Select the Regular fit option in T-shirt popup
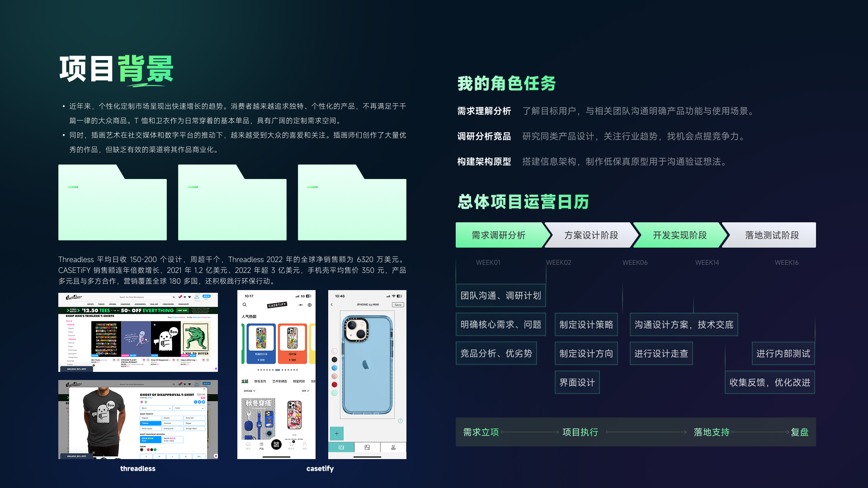The width and height of the screenshot is (868, 488). tap(151, 418)
